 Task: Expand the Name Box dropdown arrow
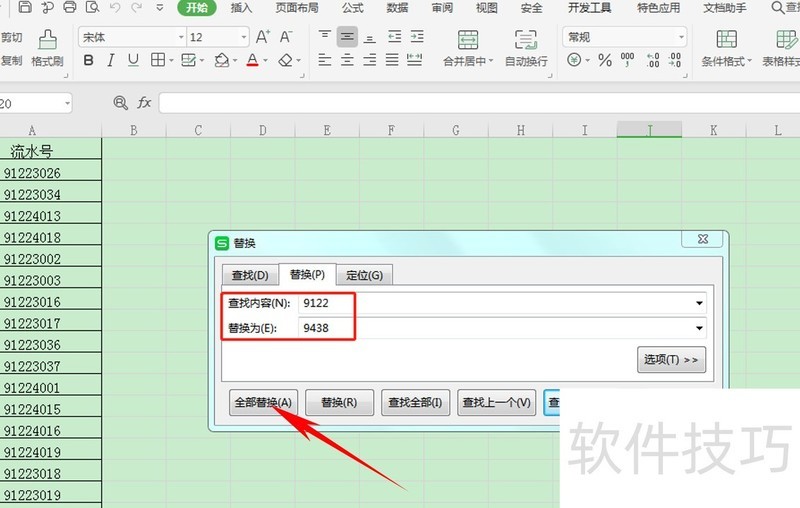point(67,104)
